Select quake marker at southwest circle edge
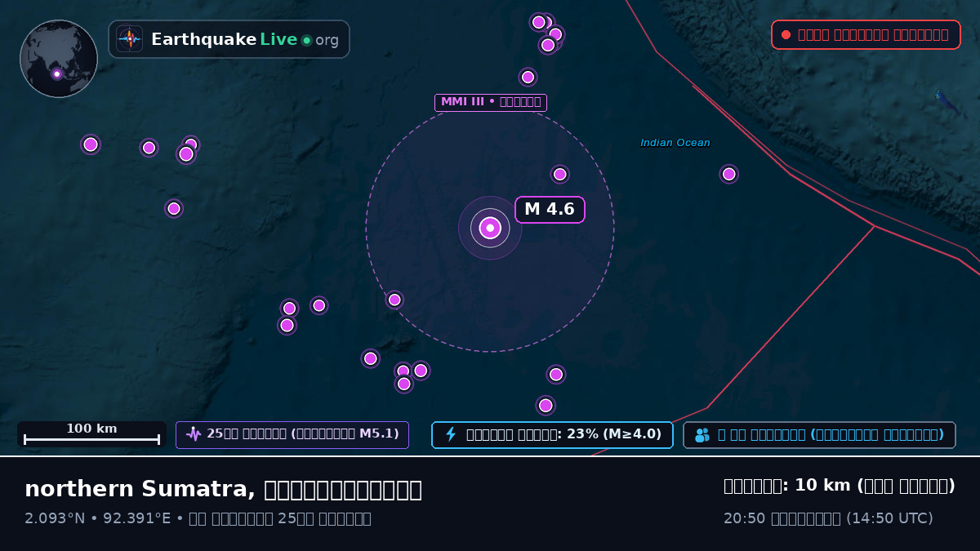Screen dimensions: 980x551 pos(394,300)
